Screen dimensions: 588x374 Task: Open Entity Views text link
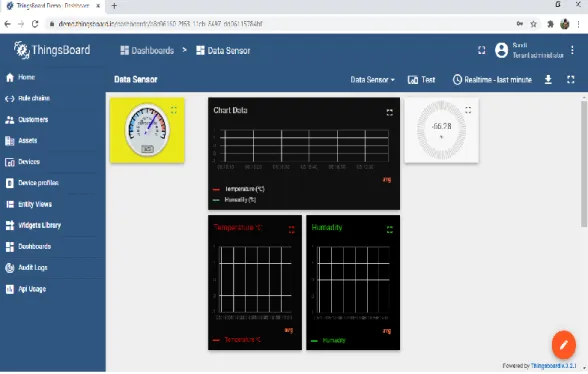pos(35,204)
